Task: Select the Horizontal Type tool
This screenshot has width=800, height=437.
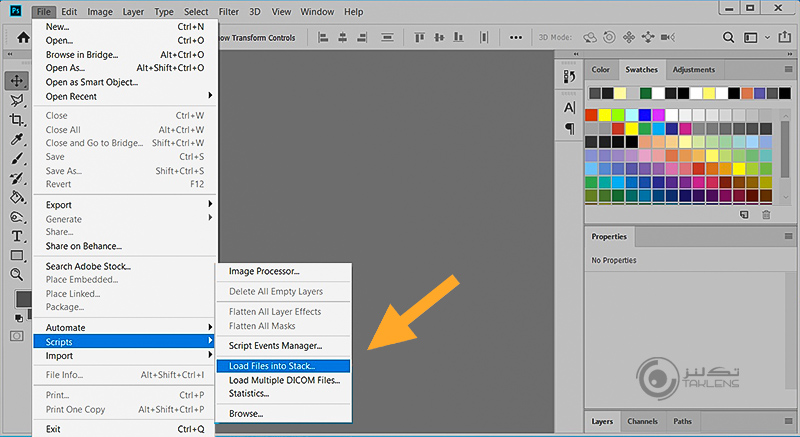Action: point(17,236)
